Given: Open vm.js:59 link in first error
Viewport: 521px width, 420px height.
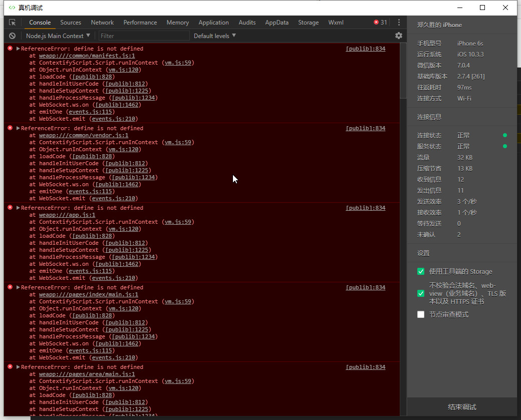Looking at the screenshot, I should tap(178, 63).
